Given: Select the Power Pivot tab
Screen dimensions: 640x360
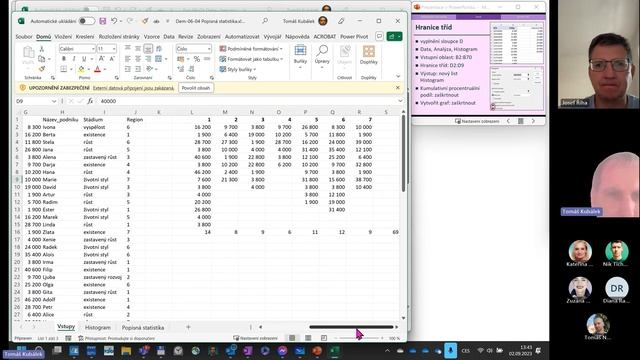Looking at the screenshot, I should pyautogui.click(x=354, y=36).
